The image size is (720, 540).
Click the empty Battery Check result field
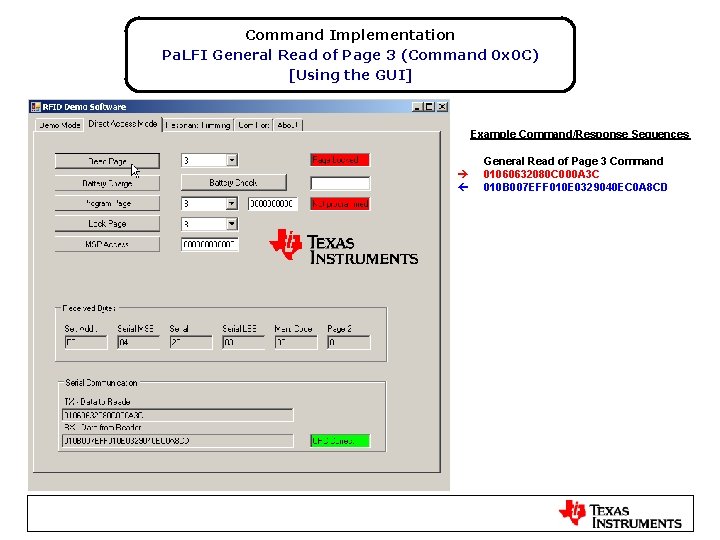pos(340,183)
